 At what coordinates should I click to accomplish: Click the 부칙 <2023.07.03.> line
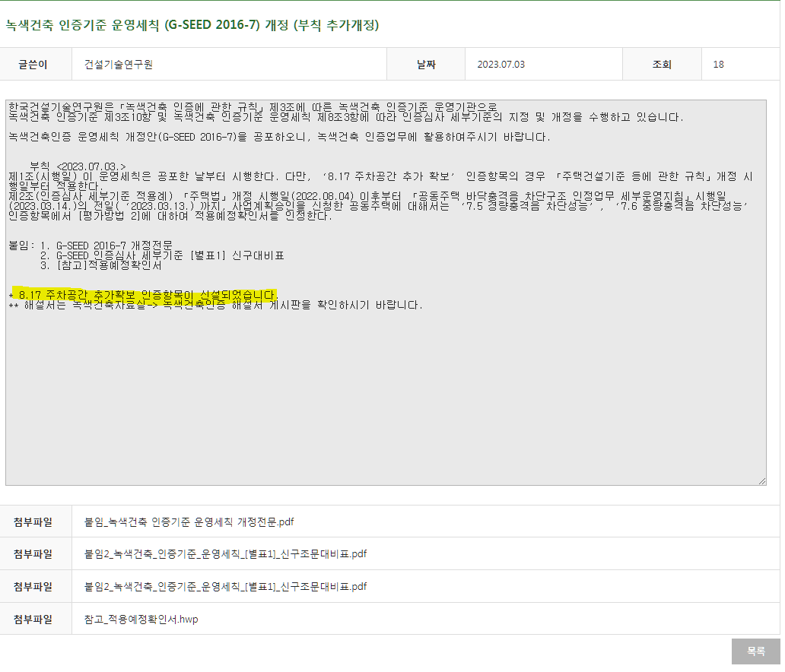click(78, 166)
